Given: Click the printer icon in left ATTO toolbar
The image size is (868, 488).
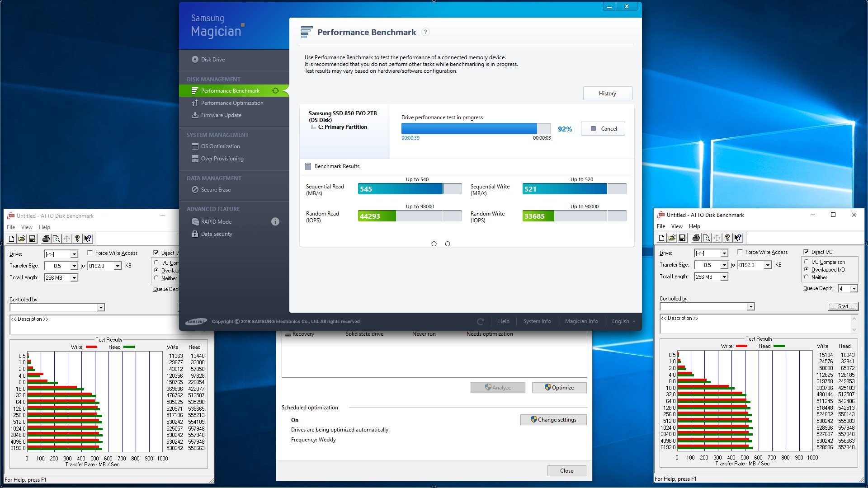Looking at the screenshot, I should (x=46, y=239).
